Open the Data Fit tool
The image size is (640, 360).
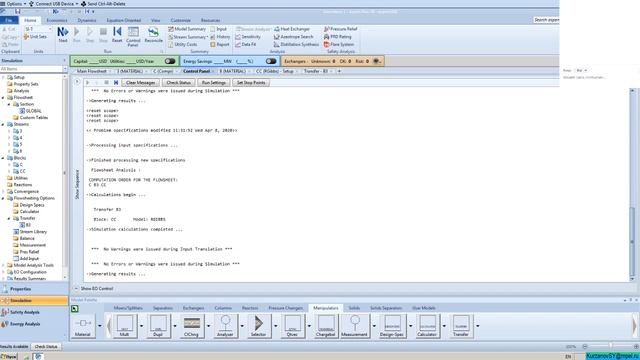(246, 44)
